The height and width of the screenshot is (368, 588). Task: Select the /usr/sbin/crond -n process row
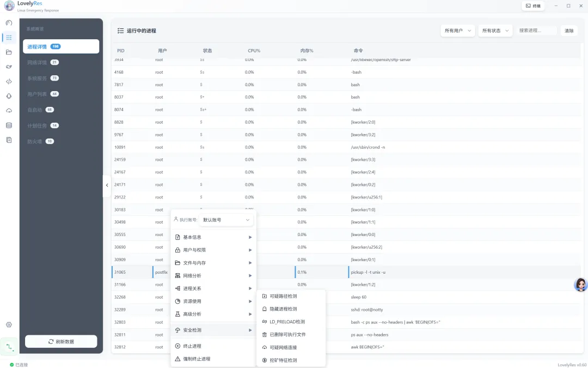[x=346, y=147]
